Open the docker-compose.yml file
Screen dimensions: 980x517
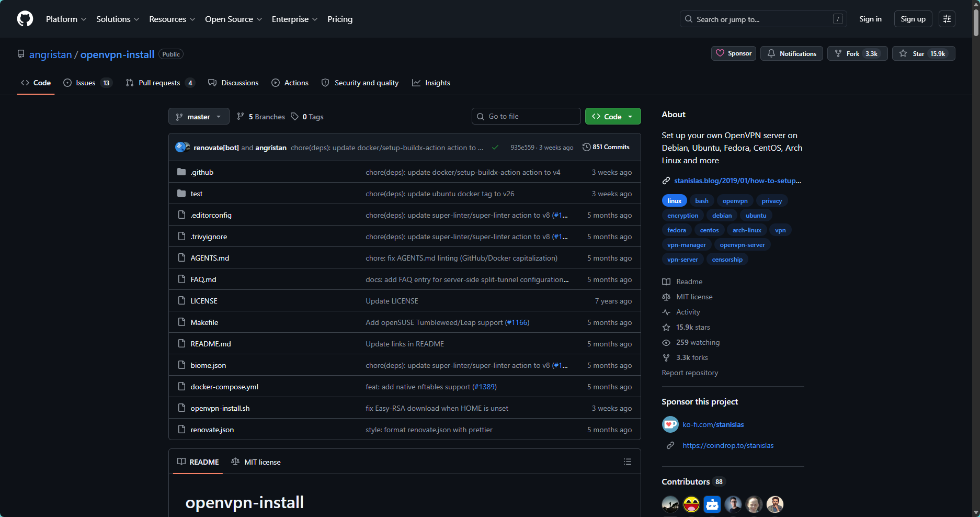224,387
